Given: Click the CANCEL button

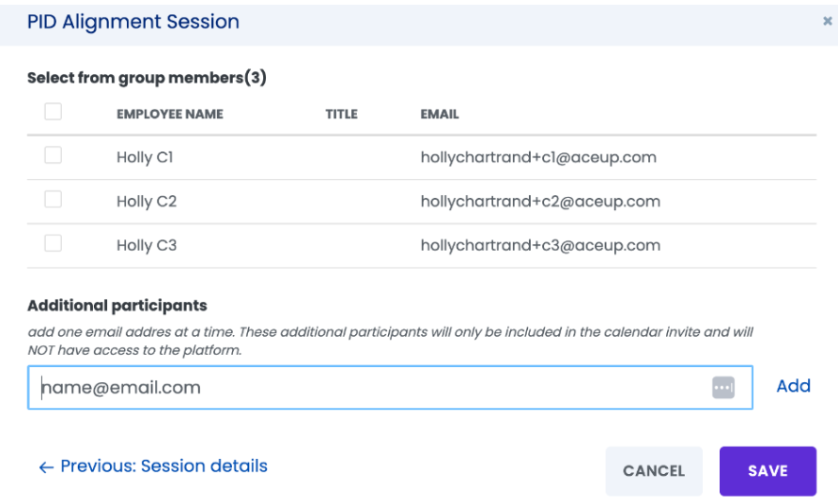Looking at the screenshot, I should click(x=654, y=471).
